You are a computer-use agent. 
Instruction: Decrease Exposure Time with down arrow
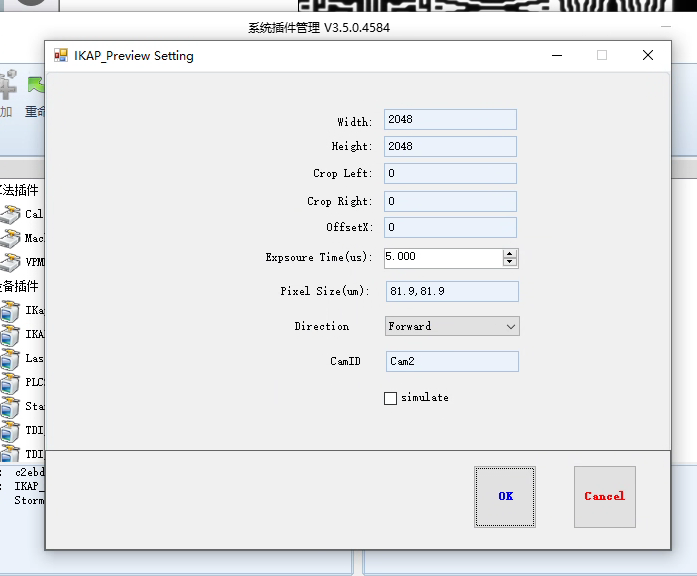pyautogui.click(x=510, y=262)
